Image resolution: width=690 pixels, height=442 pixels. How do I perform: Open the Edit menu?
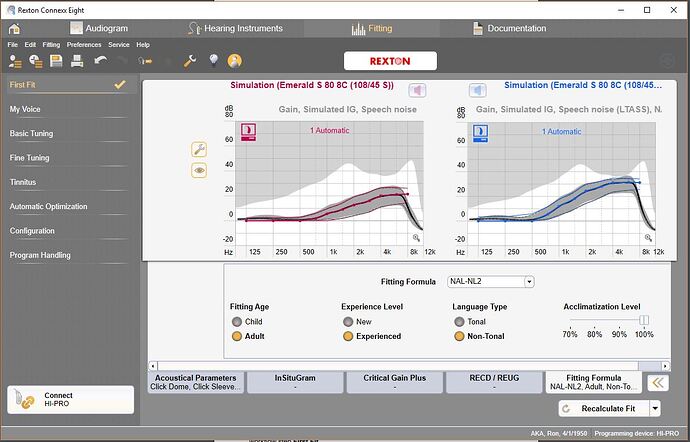pyautogui.click(x=30, y=45)
